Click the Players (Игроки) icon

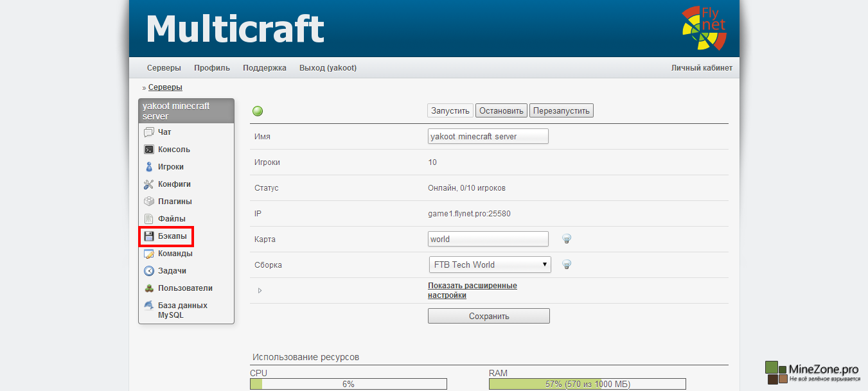[149, 167]
